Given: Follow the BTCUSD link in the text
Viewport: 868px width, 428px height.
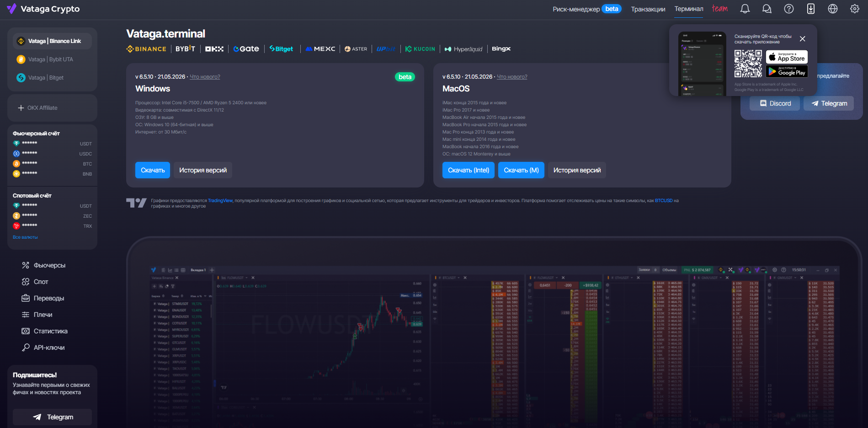Looking at the screenshot, I should (664, 201).
